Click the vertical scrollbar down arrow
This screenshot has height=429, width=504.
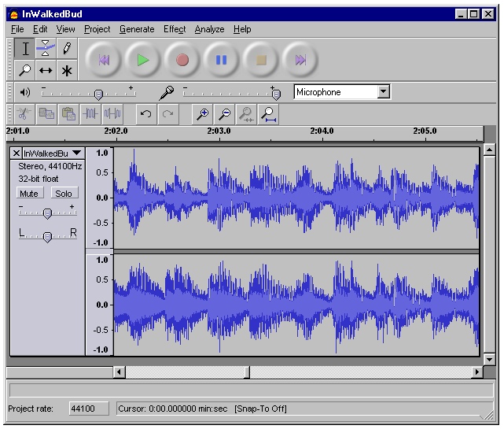coord(489,359)
